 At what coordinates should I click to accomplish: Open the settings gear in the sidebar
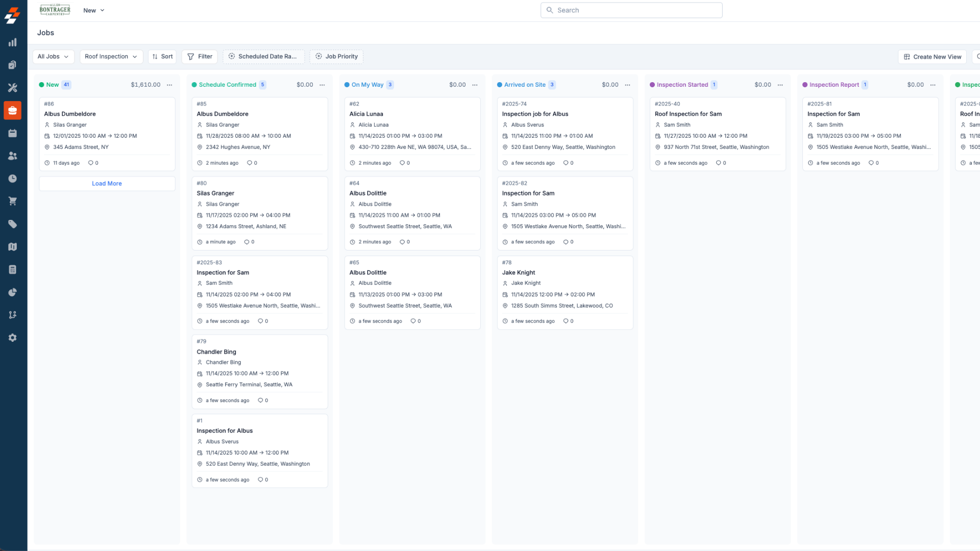click(13, 338)
